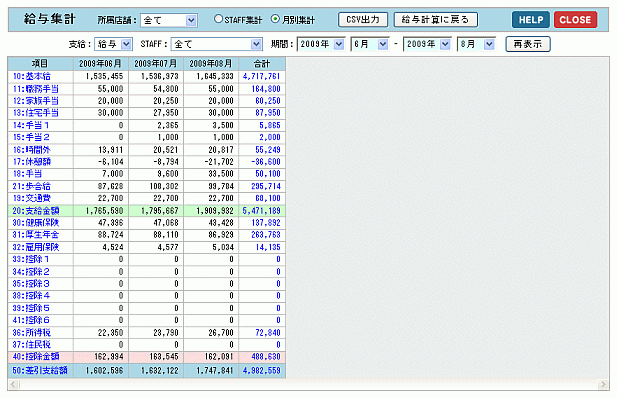This screenshot has height=398, width=617.
Task: Click the 41:控除6 row link
Action: coord(31,320)
